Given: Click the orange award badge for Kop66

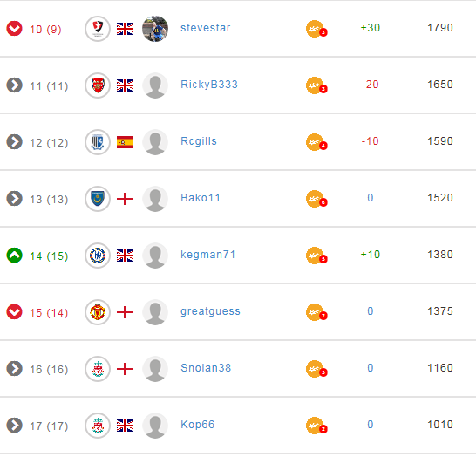Looking at the screenshot, I should coord(316,426).
